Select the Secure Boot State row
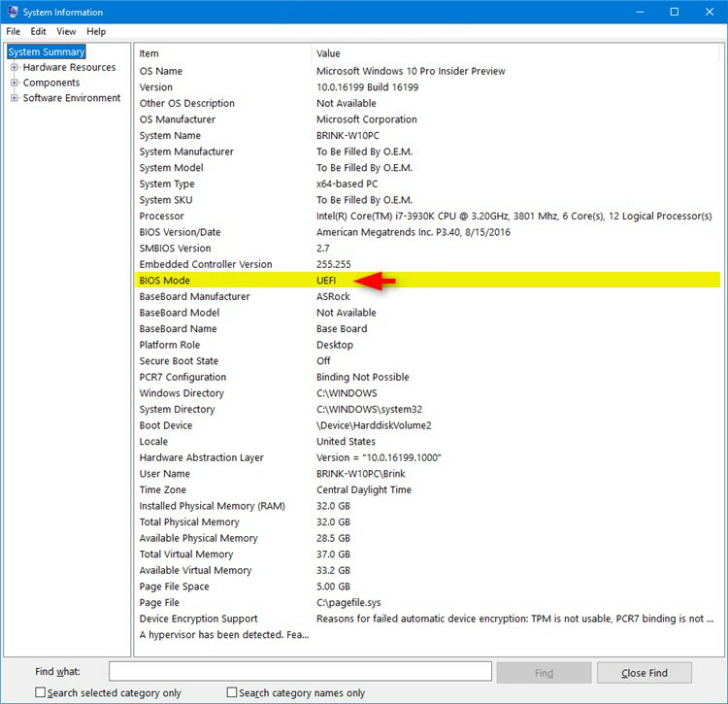Viewport: 728px width, 704px height. 179,361
